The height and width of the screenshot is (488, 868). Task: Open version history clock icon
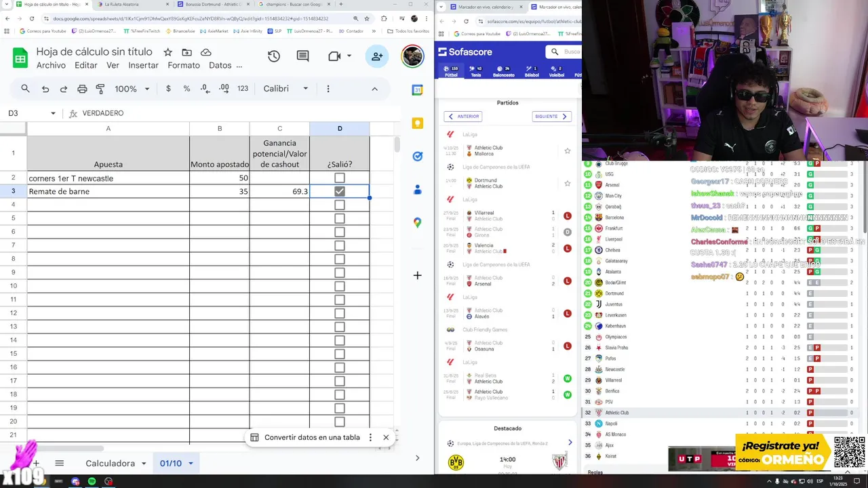[274, 56]
